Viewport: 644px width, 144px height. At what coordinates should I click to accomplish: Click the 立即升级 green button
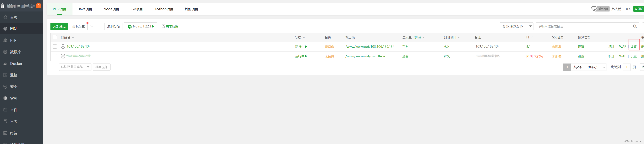(638, 9)
